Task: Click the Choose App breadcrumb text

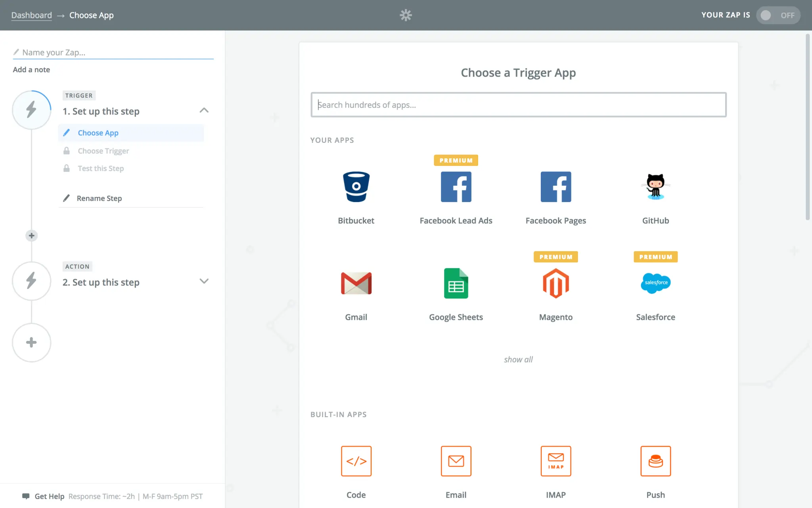Action: [x=91, y=15]
